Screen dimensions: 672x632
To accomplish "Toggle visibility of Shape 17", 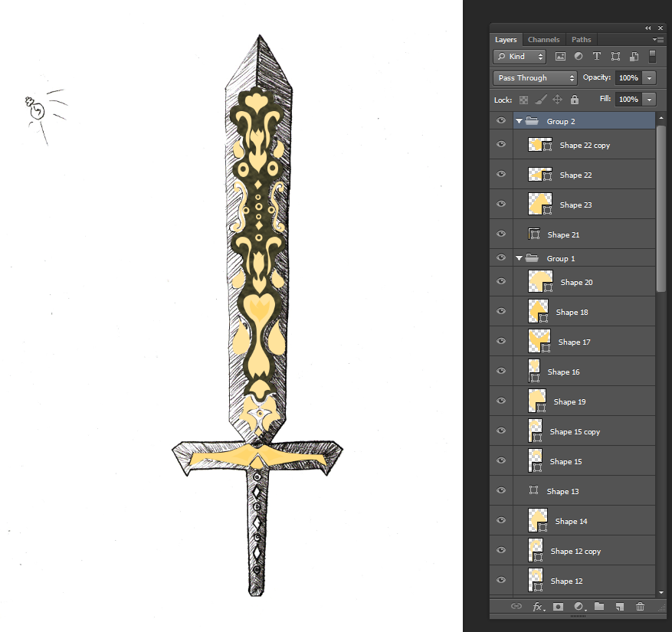I will (501, 342).
